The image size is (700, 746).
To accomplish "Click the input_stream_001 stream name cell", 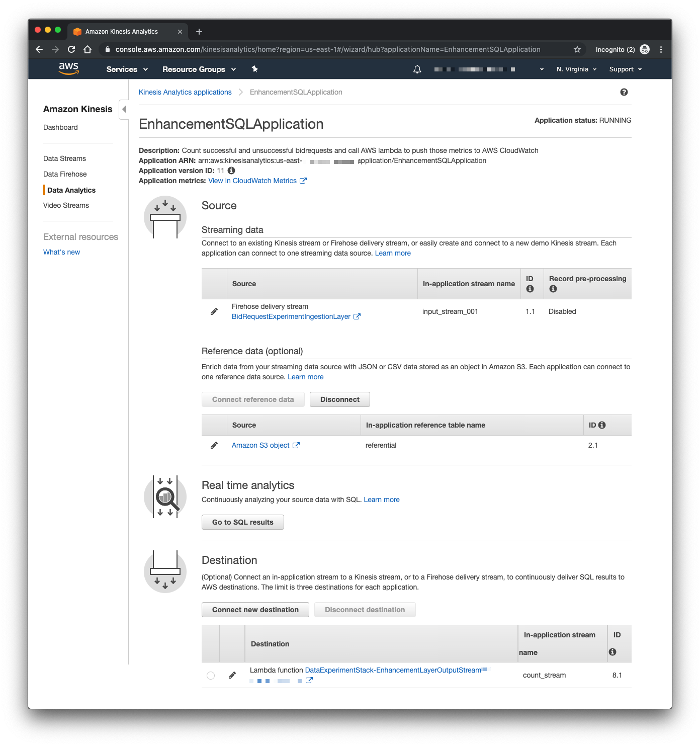I will click(x=450, y=311).
